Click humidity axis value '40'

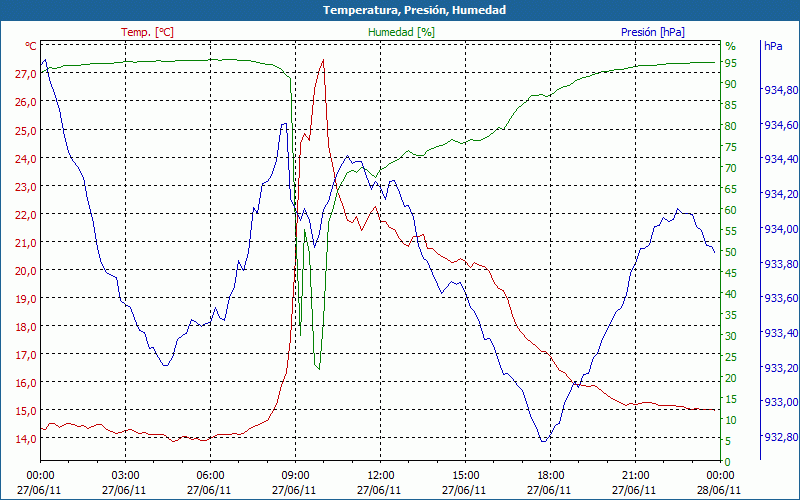(x=731, y=294)
